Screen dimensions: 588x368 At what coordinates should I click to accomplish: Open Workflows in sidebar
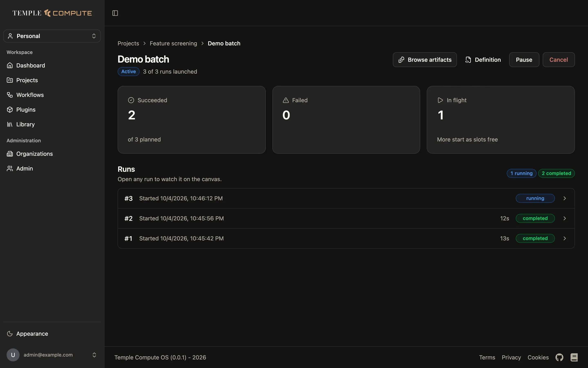(x=52, y=95)
